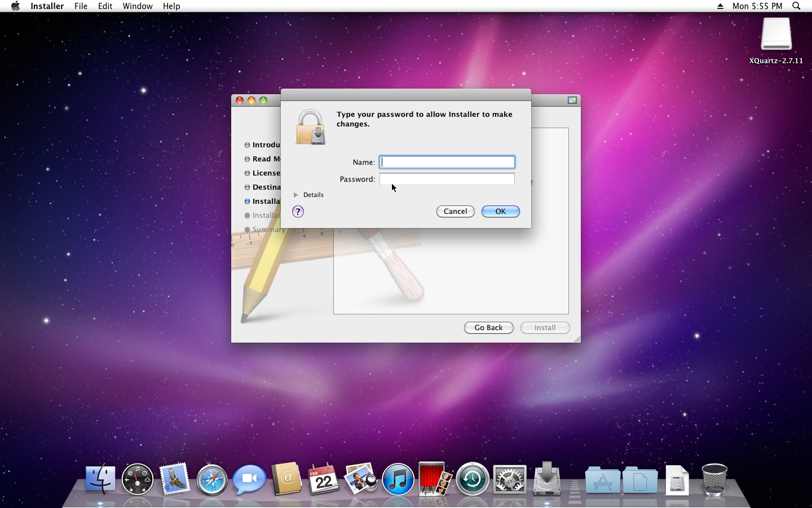Click the Go Back button
Viewport: 812px width, 508px height.
tap(488, 328)
